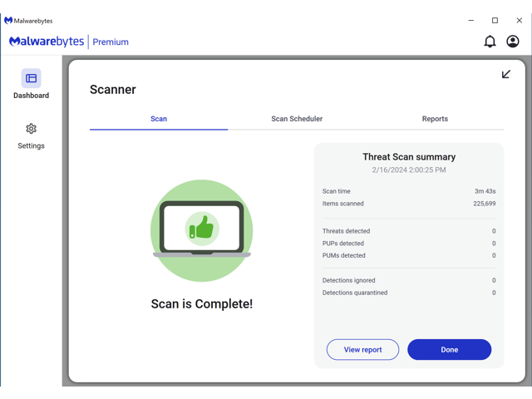Image resolution: width=532 pixels, height=399 pixels.
Task: Open notifications bell icon
Action: tap(490, 42)
